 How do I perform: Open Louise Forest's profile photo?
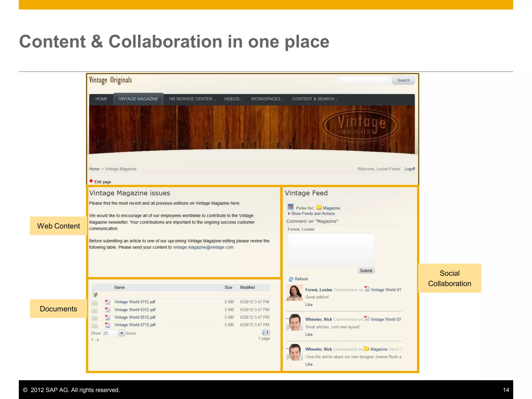pyautogui.click(x=295, y=293)
